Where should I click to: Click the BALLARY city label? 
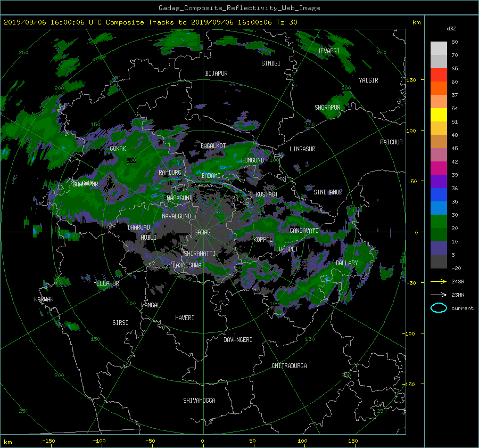(x=346, y=263)
